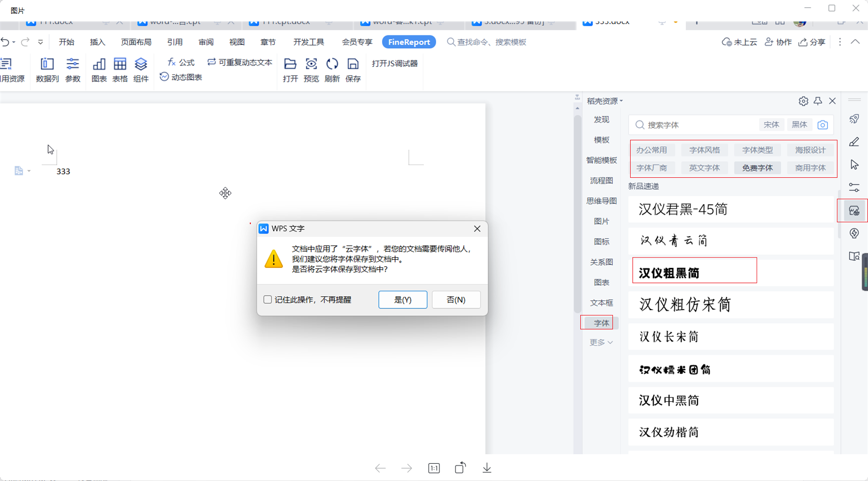868x481 pixels.
Task: Click the search command box
Action: (x=487, y=42)
